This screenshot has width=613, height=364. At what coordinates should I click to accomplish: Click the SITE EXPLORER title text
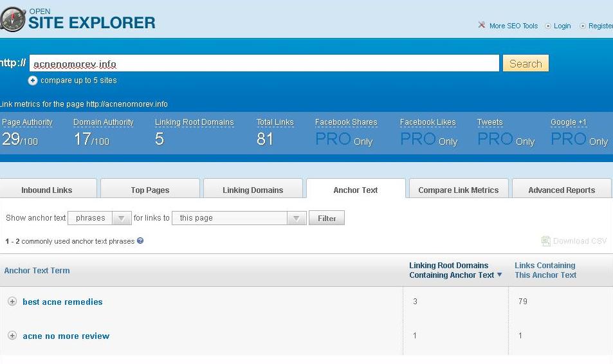pos(92,23)
